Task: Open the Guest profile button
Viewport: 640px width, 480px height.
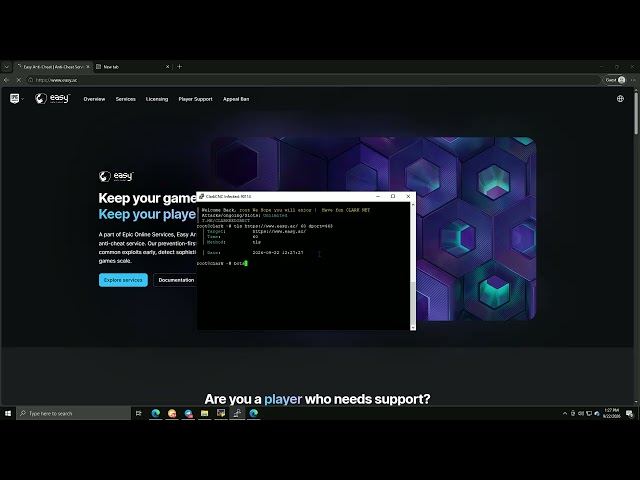Action: click(615, 80)
